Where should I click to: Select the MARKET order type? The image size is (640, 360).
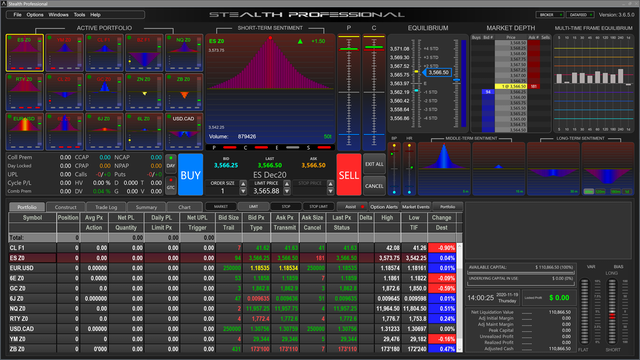[x=221, y=207]
